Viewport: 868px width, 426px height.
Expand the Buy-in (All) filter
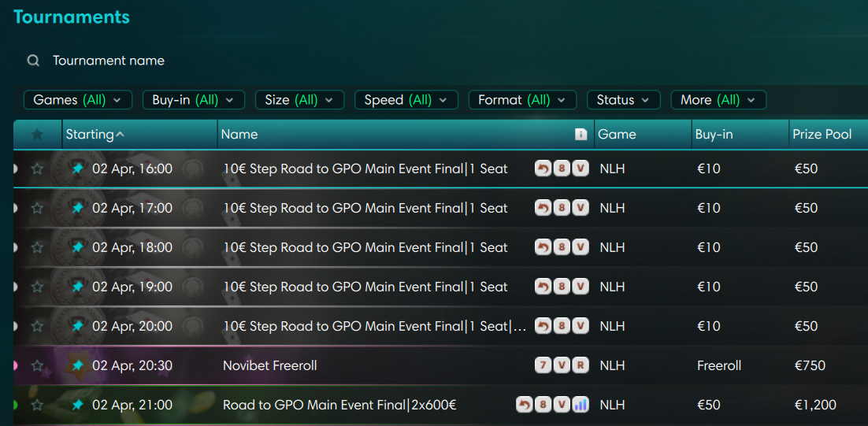tap(193, 100)
